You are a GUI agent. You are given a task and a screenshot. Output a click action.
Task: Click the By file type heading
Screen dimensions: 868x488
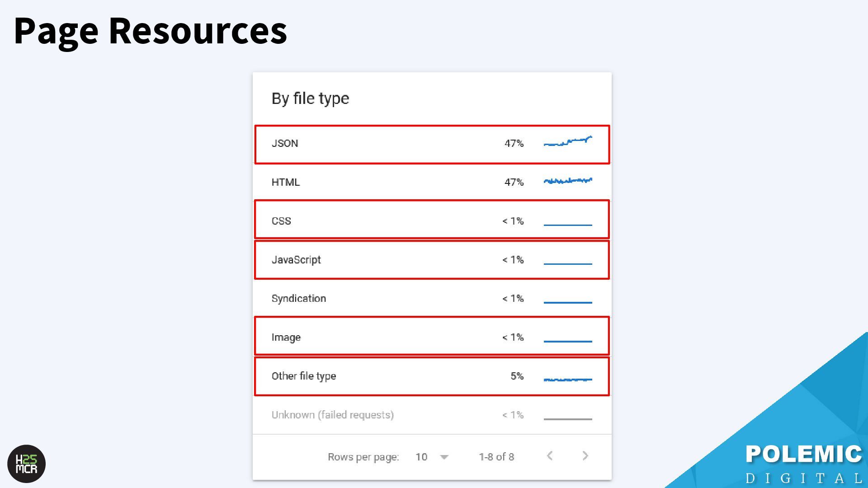click(310, 99)
